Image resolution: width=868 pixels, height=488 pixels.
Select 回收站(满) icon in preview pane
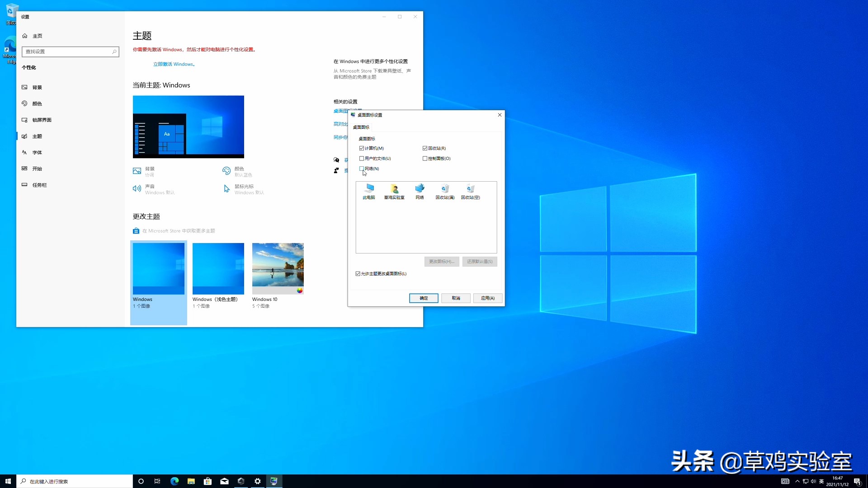[x=445, y=190]
